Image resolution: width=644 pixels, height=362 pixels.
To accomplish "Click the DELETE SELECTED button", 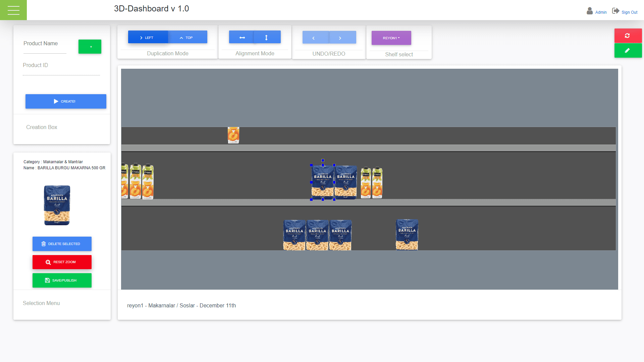I will (62, 244).
